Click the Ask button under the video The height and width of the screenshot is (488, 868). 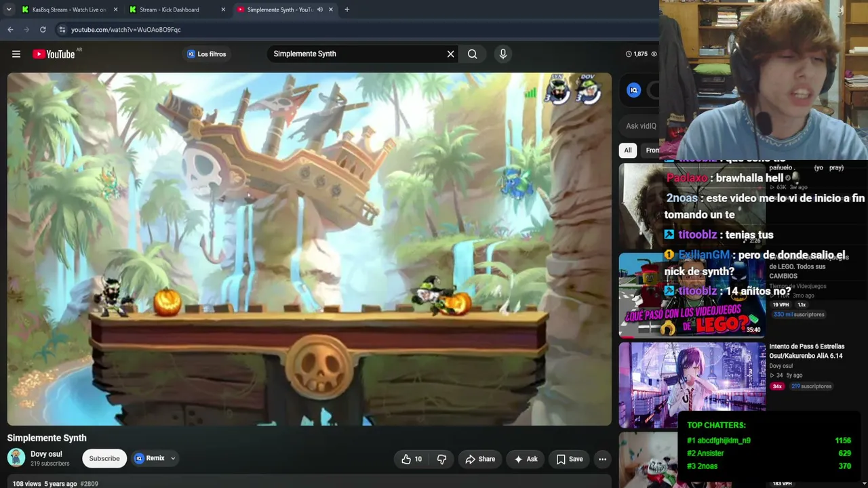click(x=526, y=459)
